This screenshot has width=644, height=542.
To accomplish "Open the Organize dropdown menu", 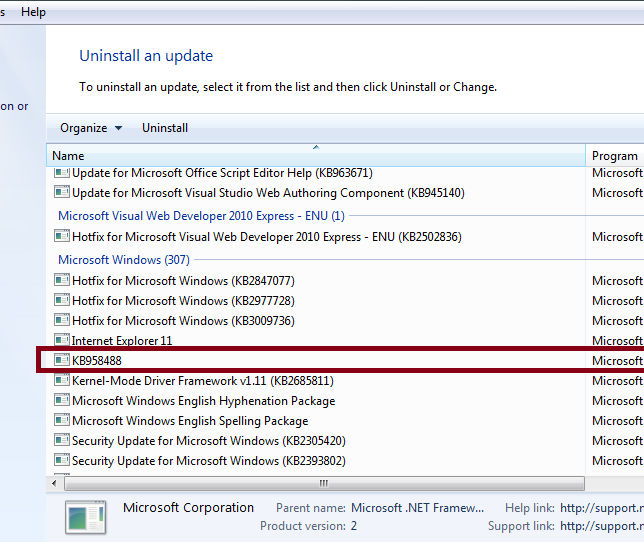I will (91, 128).
